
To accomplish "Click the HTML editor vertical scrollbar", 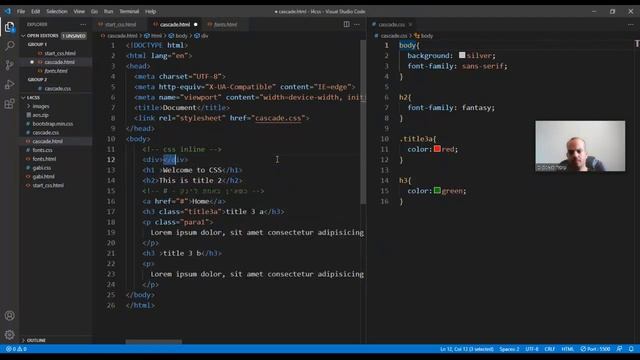I will click(x=363, y=122).
